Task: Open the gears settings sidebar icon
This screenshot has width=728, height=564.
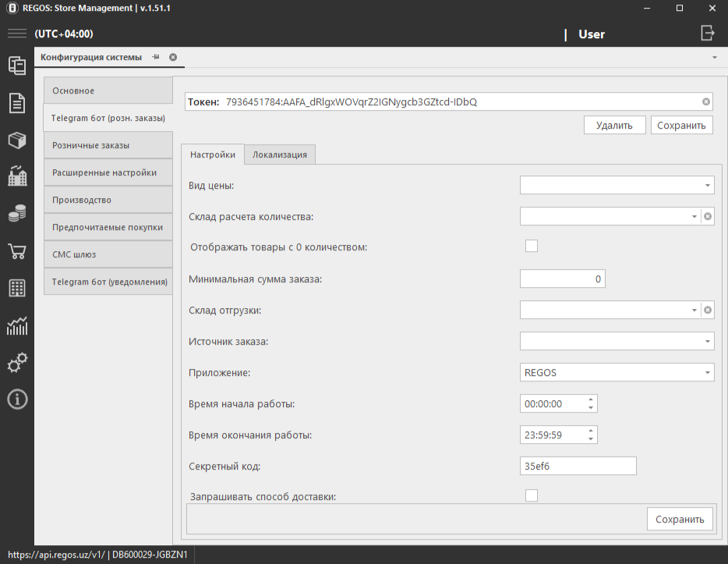Action: point(16,363)
